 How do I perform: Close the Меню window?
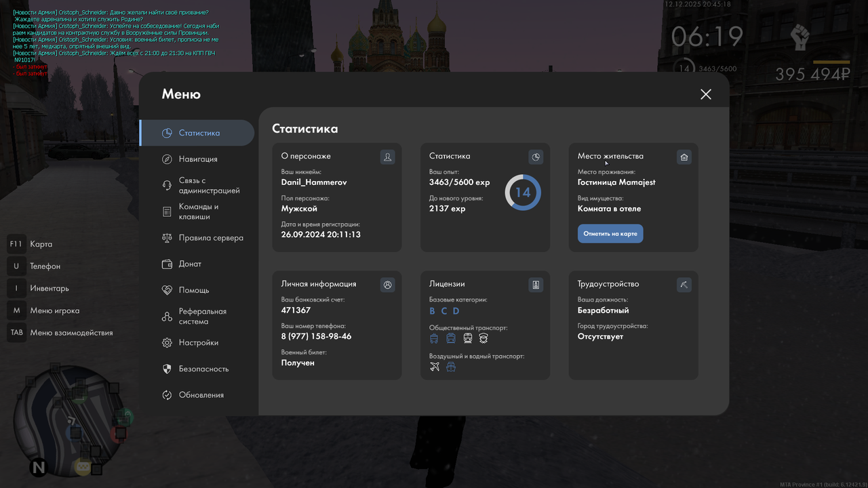[x=706, y=94]
